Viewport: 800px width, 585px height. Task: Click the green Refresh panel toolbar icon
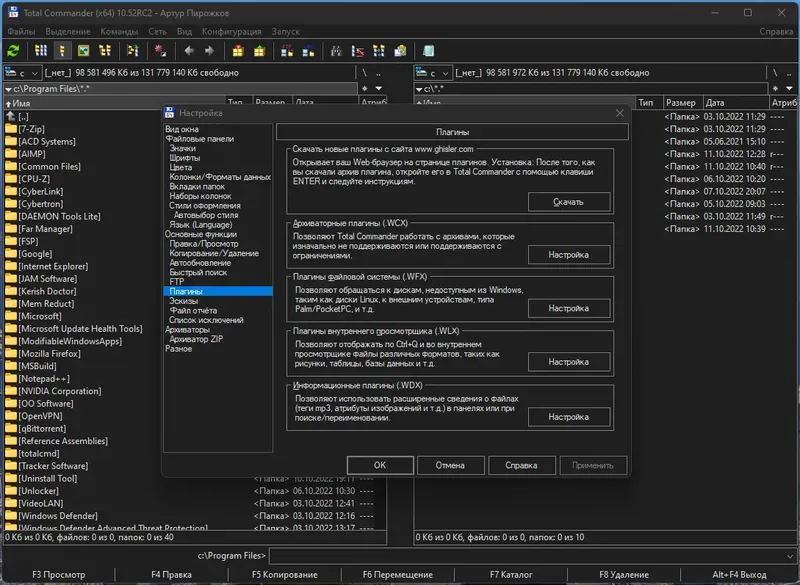click(x=13, y=50)
